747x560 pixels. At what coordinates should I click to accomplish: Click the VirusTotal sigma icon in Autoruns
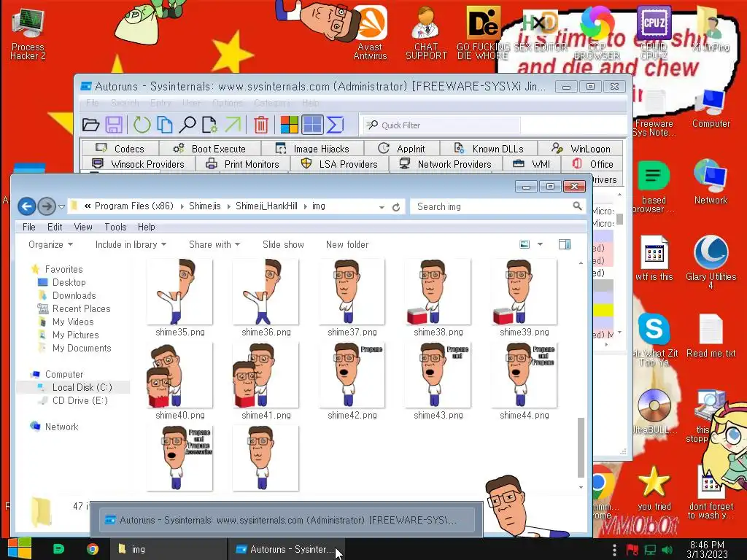(x=335, y=125)
